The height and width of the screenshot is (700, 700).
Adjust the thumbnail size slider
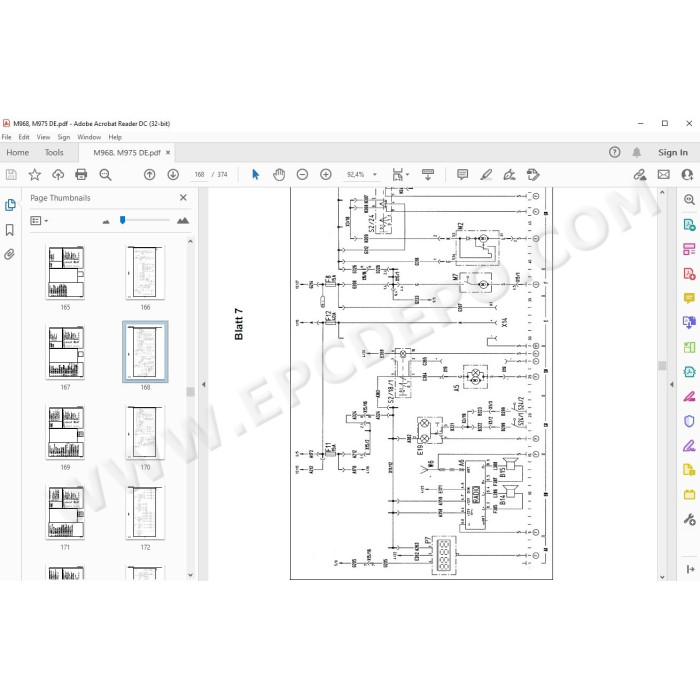point(122,220)
